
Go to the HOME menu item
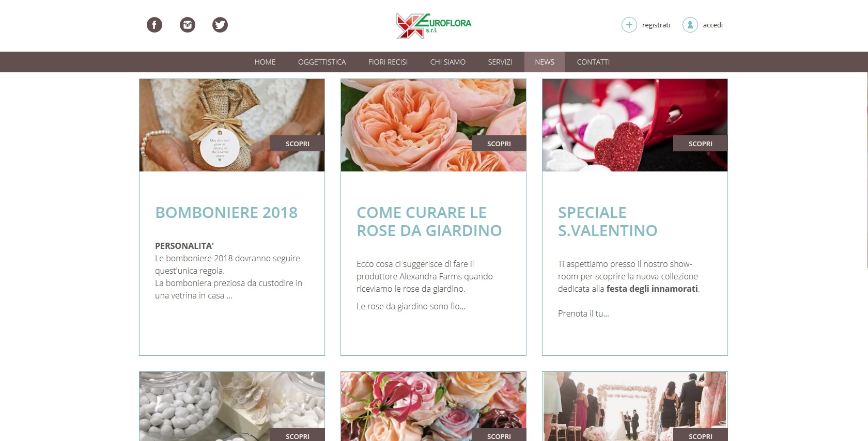point(265,62)
